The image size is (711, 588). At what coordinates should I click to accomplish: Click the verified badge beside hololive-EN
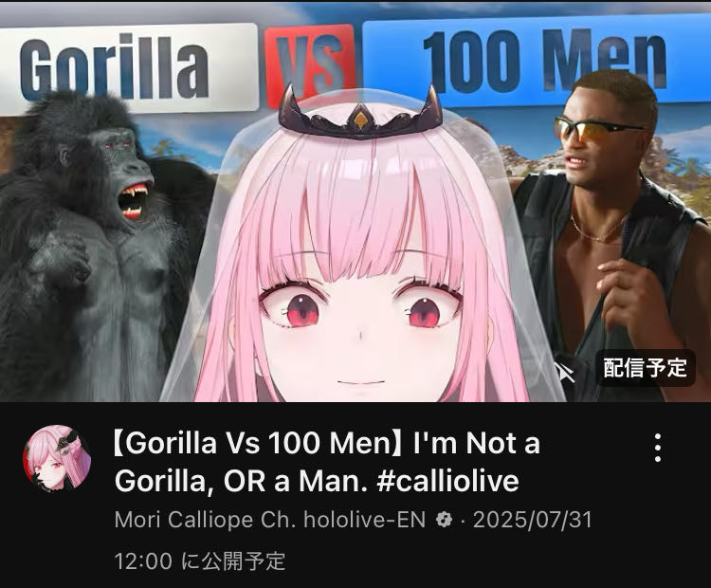[444, 520]
